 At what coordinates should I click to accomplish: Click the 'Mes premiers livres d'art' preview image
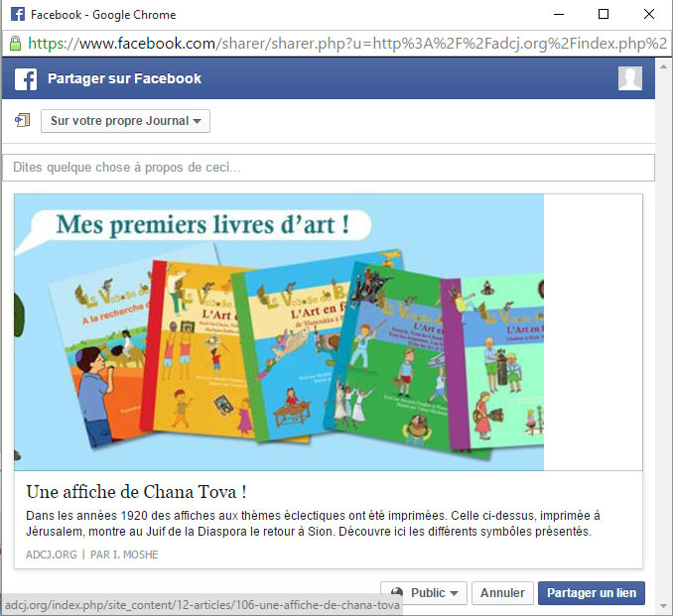click(x=279, y=332)
